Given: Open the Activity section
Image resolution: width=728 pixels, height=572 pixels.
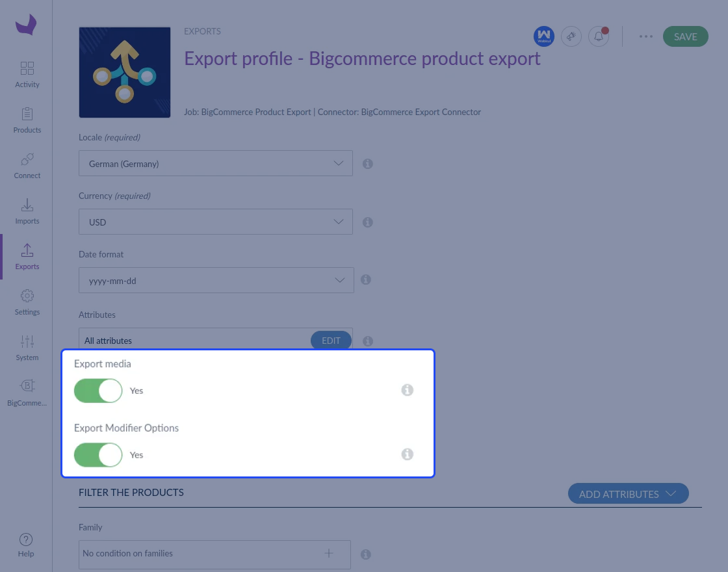Looking at the screenshot, I should click(x=27, y=75).
